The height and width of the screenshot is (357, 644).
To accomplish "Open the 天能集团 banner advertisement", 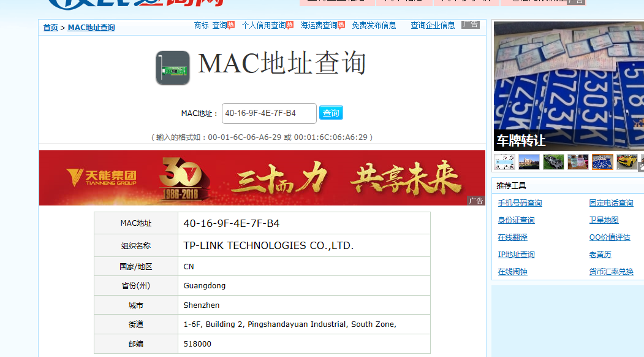I will [x=262, y=178].
